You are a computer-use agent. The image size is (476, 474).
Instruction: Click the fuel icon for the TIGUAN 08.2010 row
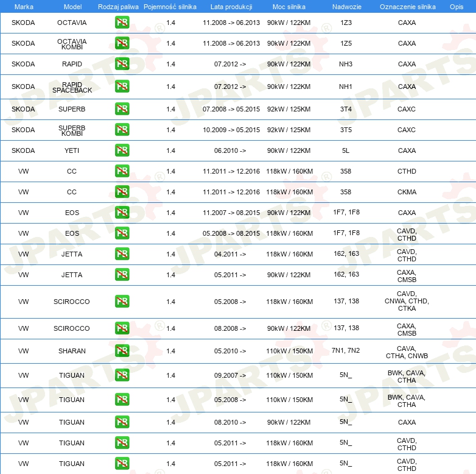(122, 422)
